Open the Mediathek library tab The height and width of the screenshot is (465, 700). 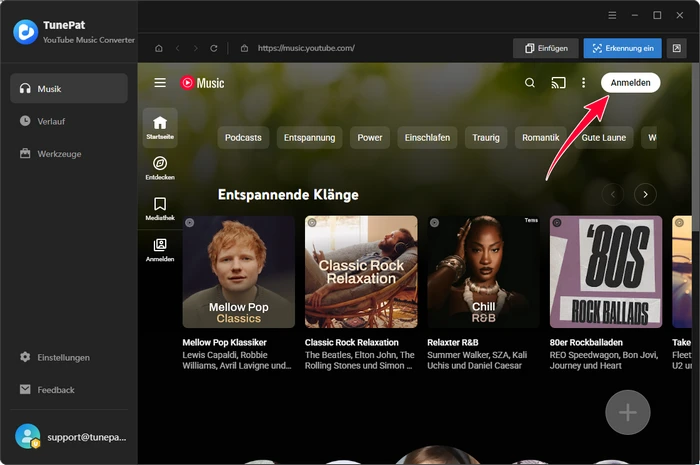point(160,209)
